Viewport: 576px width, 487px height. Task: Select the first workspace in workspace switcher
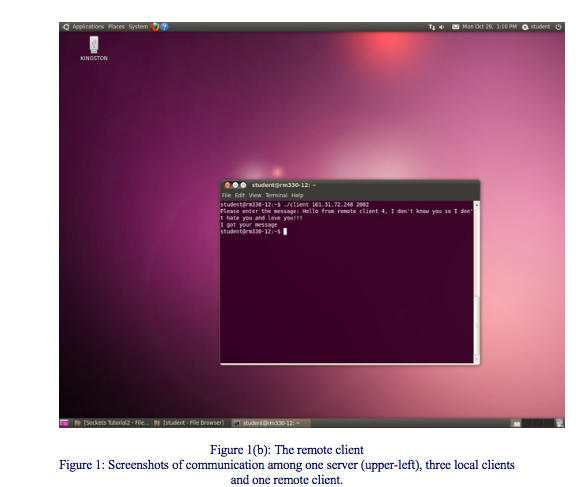pos(516,423)
